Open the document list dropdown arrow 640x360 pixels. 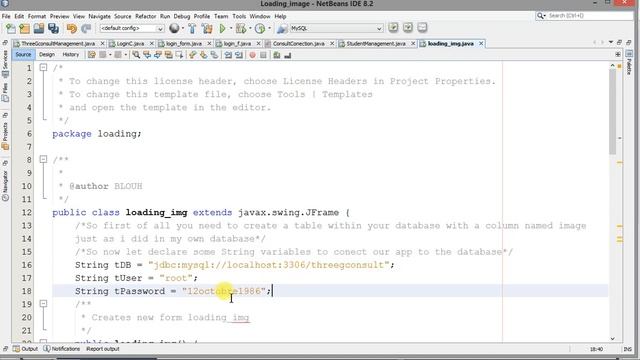tap(611, 42)
